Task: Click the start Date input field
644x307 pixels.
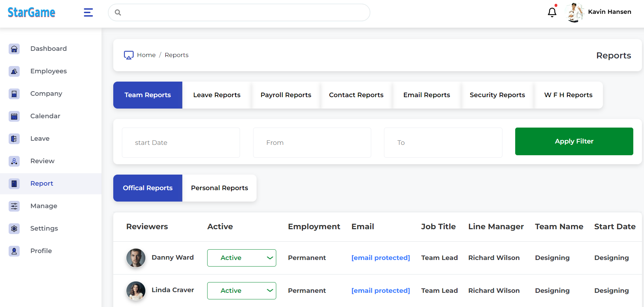Action: pos(181,143)
